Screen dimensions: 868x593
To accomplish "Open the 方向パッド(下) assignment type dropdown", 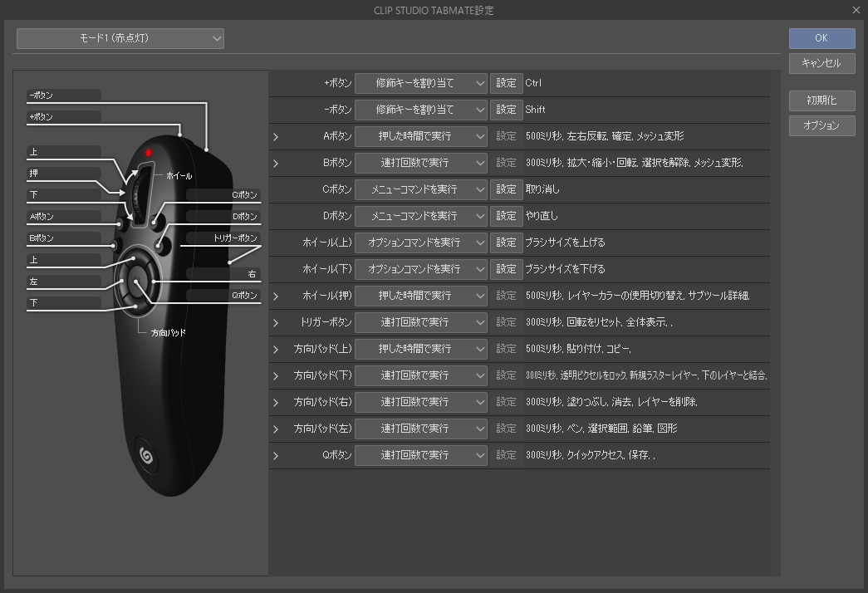I will [x=421, y=375].
